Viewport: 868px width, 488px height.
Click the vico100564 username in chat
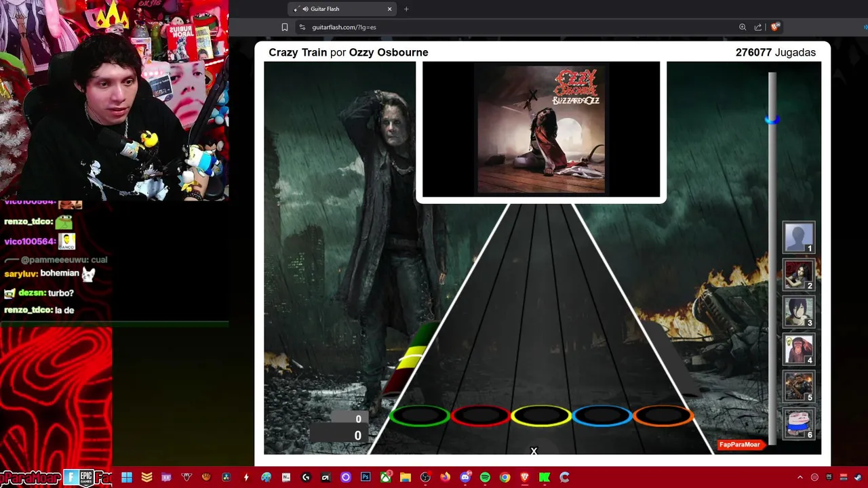[30, 241]
